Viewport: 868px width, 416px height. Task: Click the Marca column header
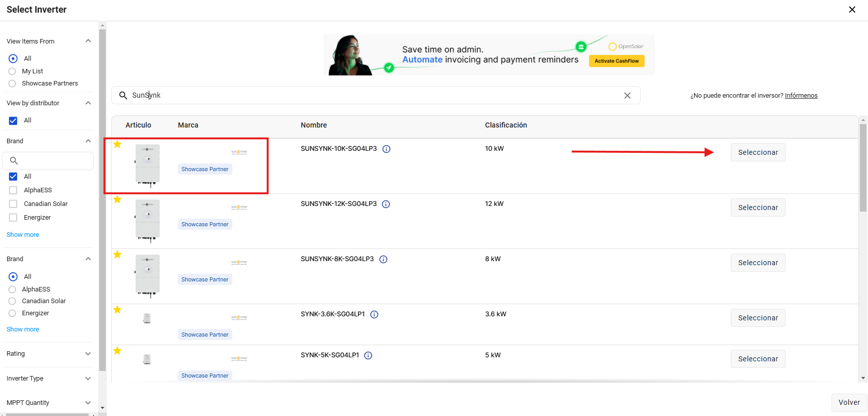point(188,125)
